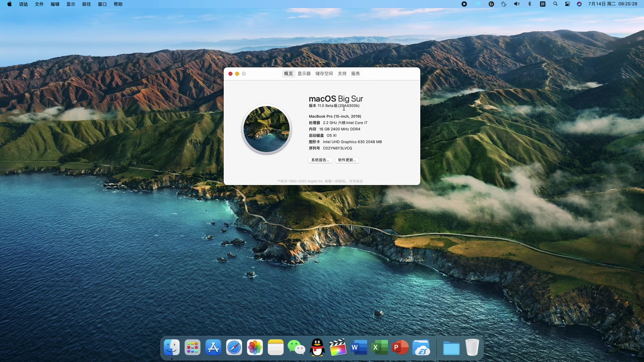Image resolution: width=644 pixels, height=362 pixels.
Task: Switch to the 显示器 tab
Action: click(304, 73)
